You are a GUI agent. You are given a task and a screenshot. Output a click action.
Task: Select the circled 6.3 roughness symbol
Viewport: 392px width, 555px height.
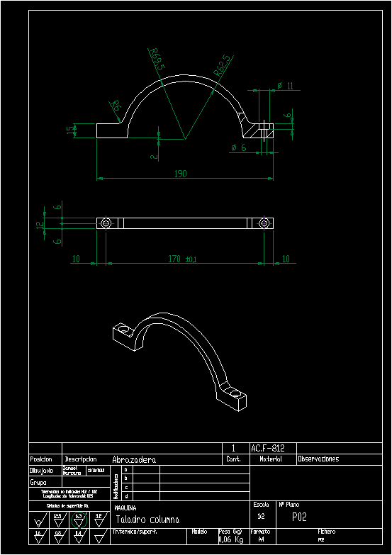(x=79, y=520)
